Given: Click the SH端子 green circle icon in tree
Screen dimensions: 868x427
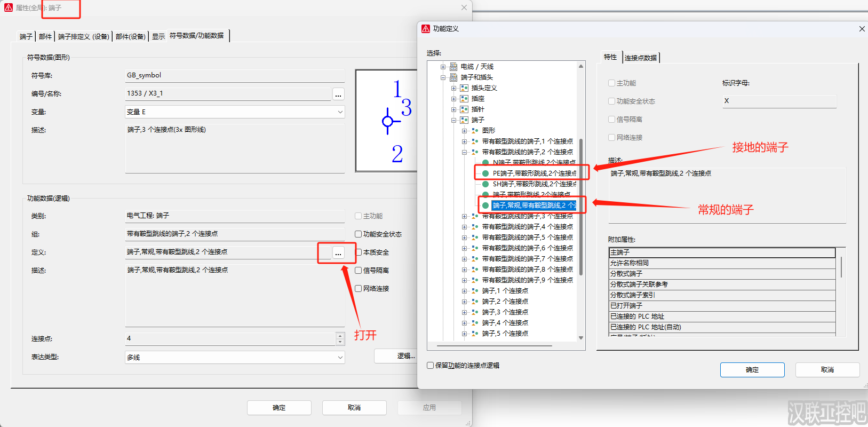Looking at the screenshot, I should 485,184.
